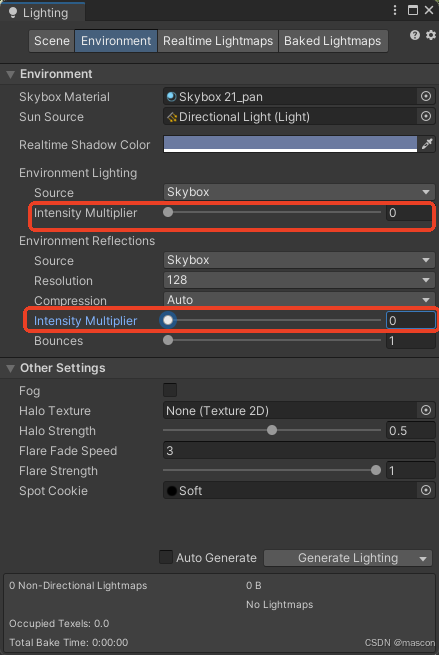
Task: Open object picker for Sun Source
Action: point(426,117)
